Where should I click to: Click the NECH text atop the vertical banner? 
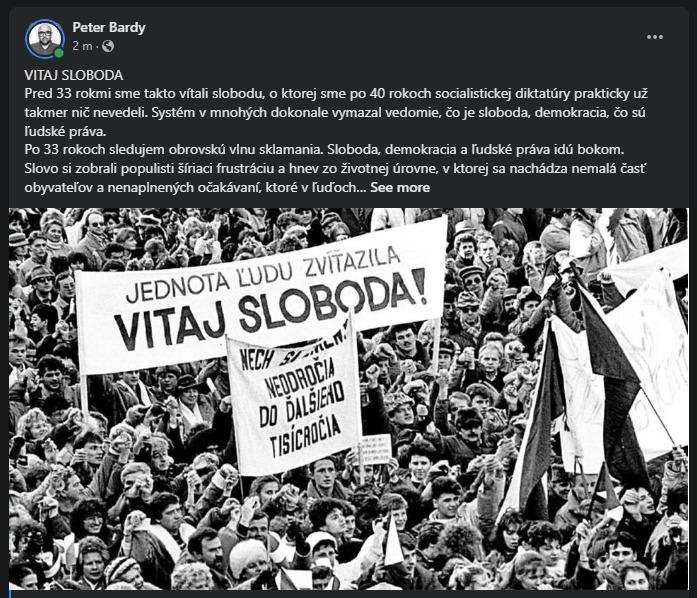(x=256, y=359)
